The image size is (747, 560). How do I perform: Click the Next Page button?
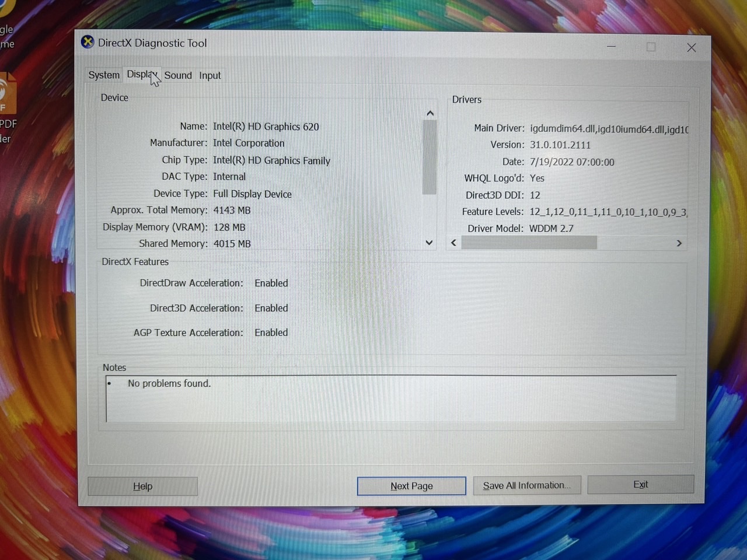coord(411,486)
